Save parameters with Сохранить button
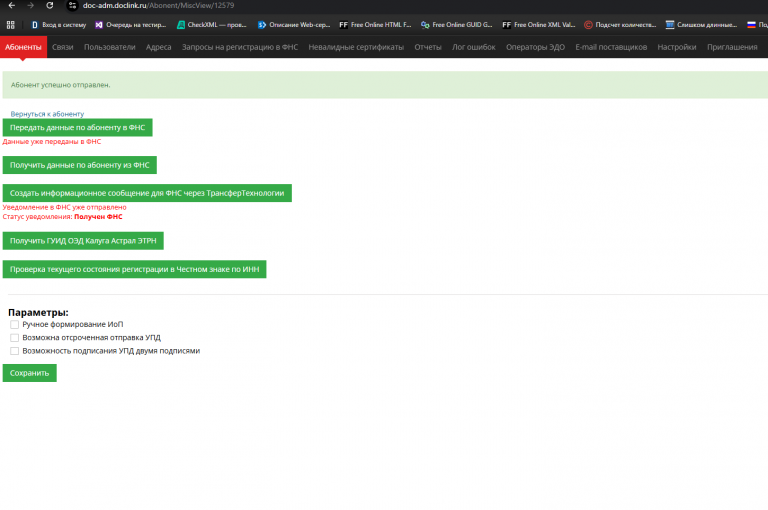Viewport: 768px width, 510px height. pyautogui.click(x=29, y=373)
